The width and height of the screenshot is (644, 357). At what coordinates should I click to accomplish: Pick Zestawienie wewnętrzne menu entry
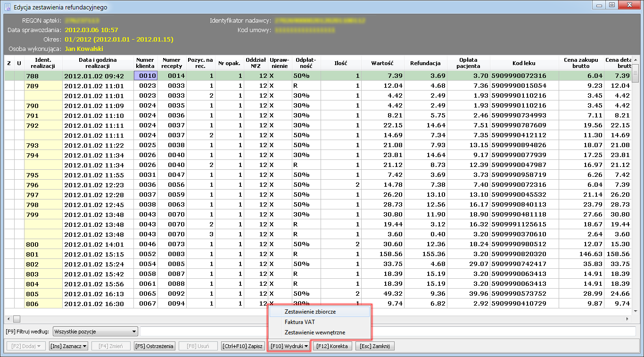pos(320,332)
